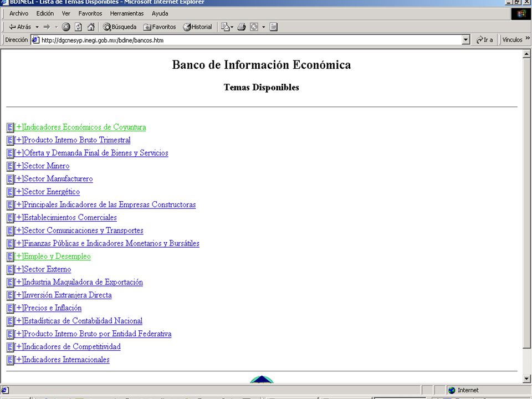Open the Ayuda menu
This screenshot has width=532, height=399.
click(x=160, y=13)
